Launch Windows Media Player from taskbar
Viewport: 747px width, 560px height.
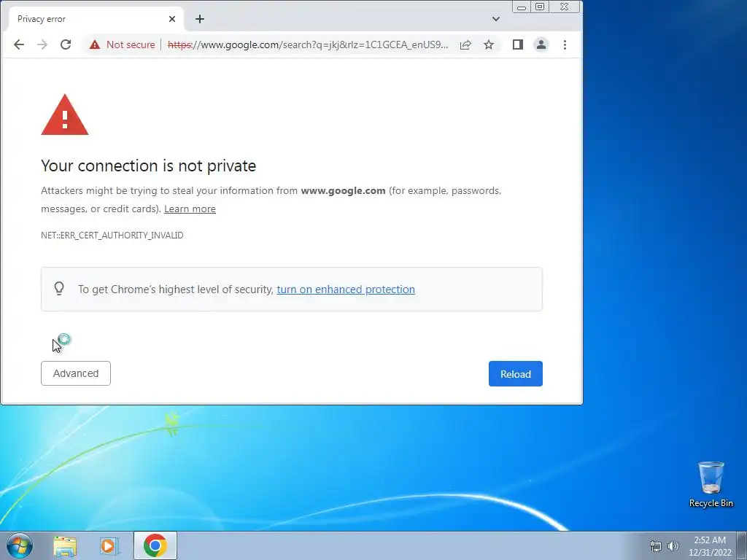109,546
